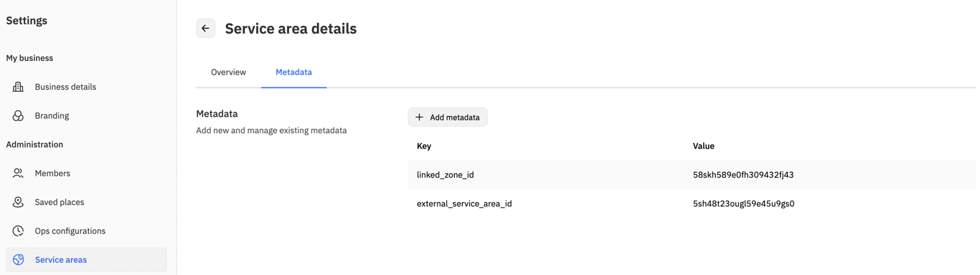Image resolution: width=980 pixels, height=275 pixels.
Task: Click the value 5sh48t23ougl59e45u9gs0
Action: [743, 203]
